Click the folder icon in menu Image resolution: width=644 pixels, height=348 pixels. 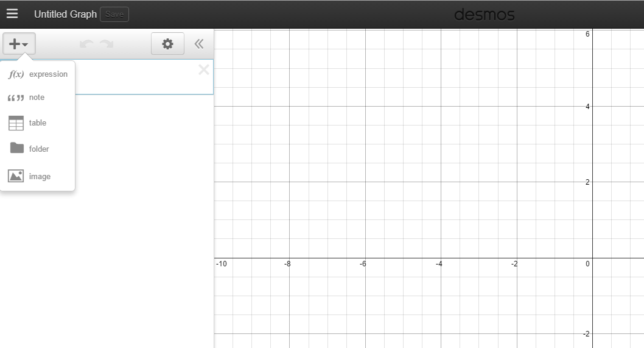(17, 147)
